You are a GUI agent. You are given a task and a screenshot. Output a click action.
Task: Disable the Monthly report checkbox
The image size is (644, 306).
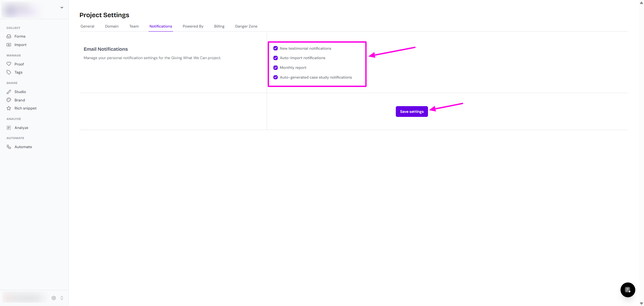[x=275, y=68]
